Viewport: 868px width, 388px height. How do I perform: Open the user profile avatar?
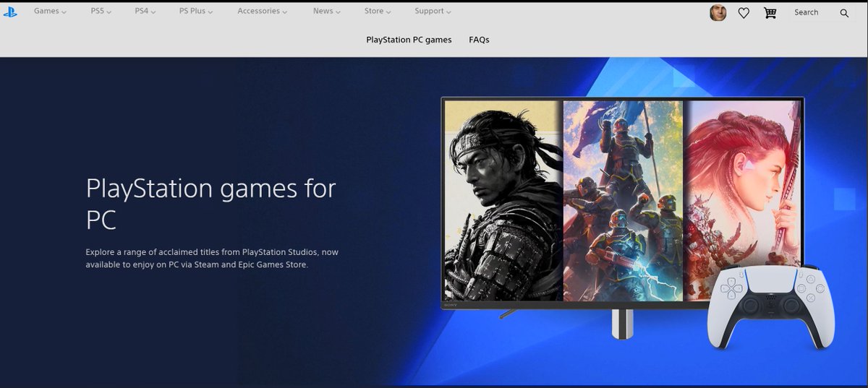[x=718, y=13]
